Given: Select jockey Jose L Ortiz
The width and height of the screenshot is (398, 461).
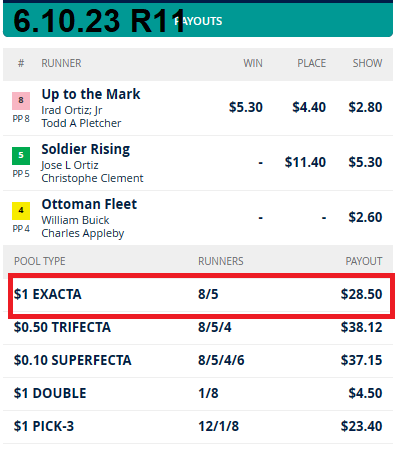Looking at the screenshot, I should tap(70, 165).
